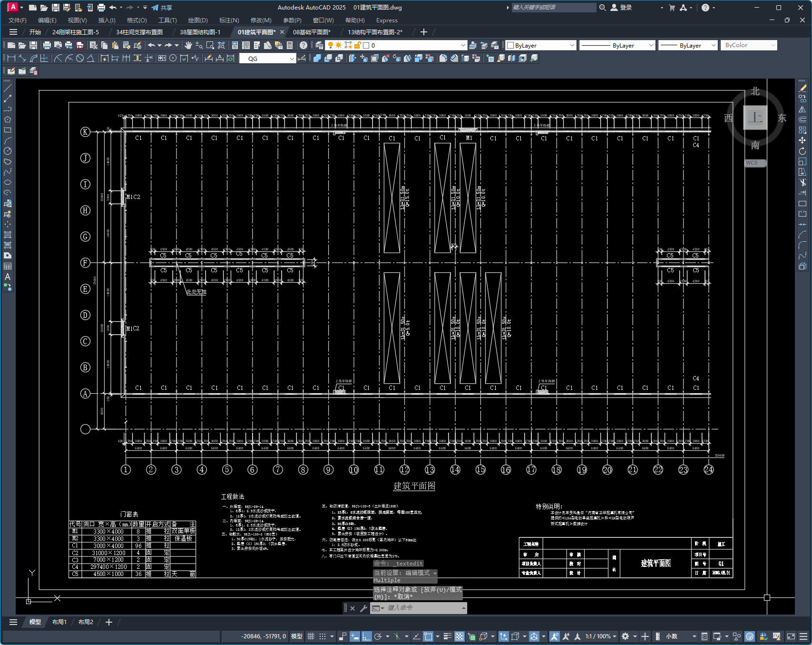Click the Autodesk App Store cart icon

click(x=672, y=8)
